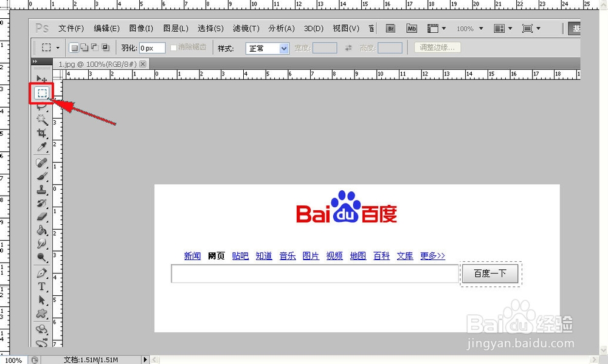This screenshot has height=364, width=608.
Task: Select the Pen tool
Action: pyautogui.click(x=42, y=273)
